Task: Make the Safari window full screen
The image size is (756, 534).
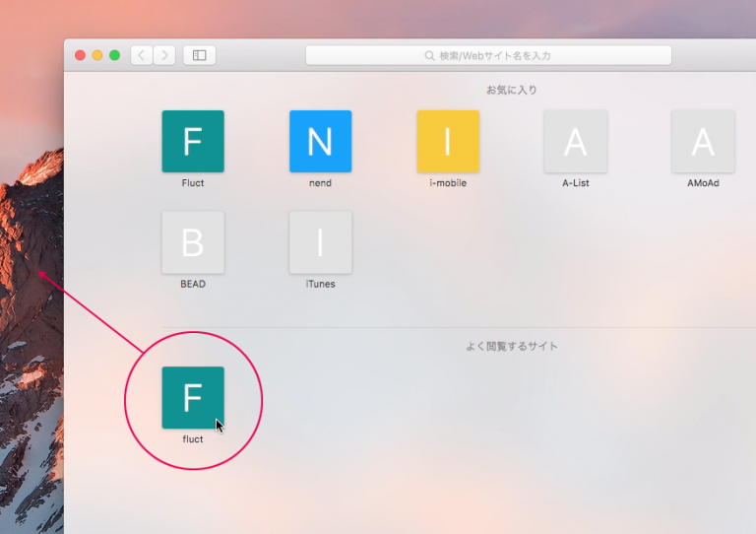Action: pos(115,55)
